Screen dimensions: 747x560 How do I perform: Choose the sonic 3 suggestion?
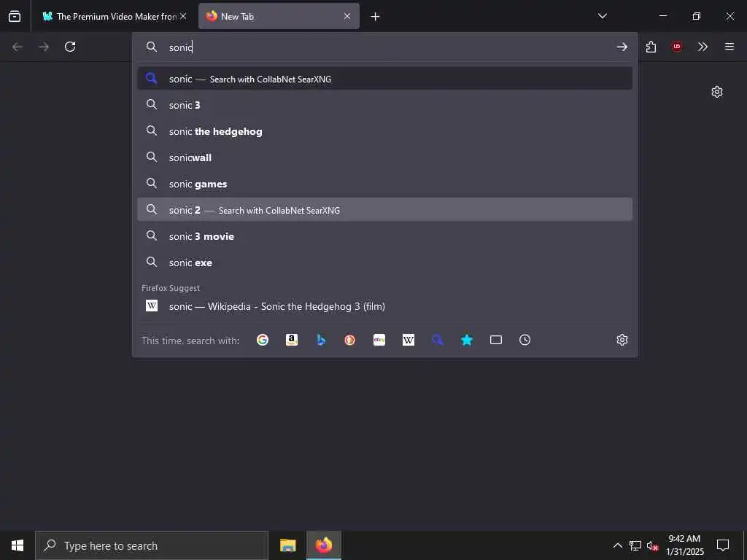coord(384,105)
